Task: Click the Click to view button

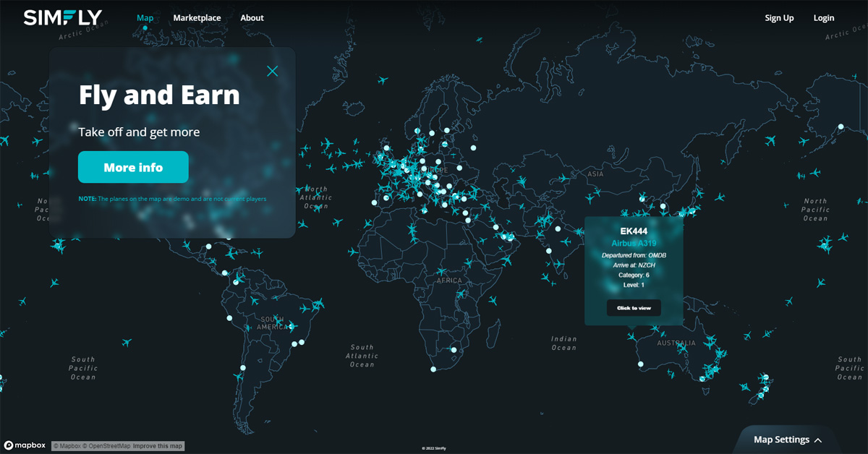Action: tap(634, 308)
